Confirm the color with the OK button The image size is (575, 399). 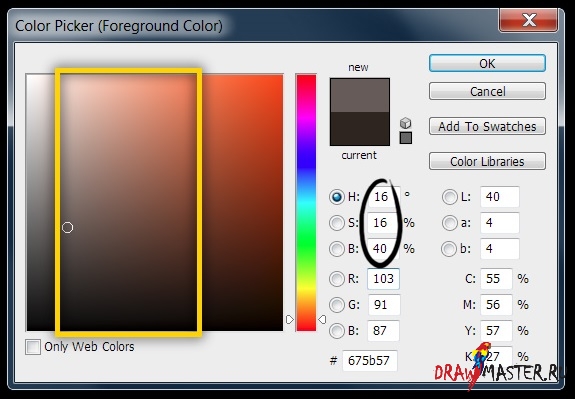487,63
